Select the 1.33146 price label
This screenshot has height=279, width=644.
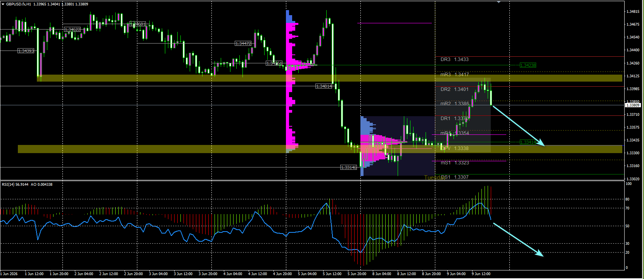pyautogui.click(x=348, y=167)
